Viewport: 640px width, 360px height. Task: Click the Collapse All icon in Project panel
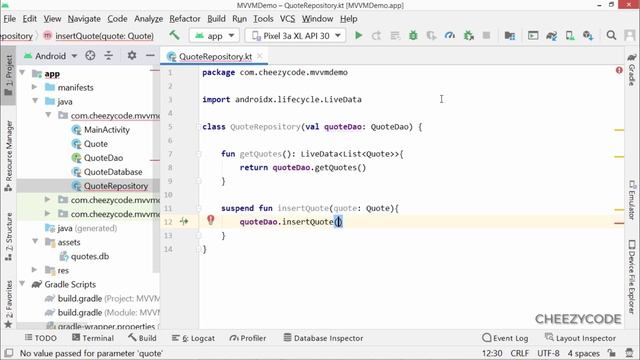click(109, 56)
